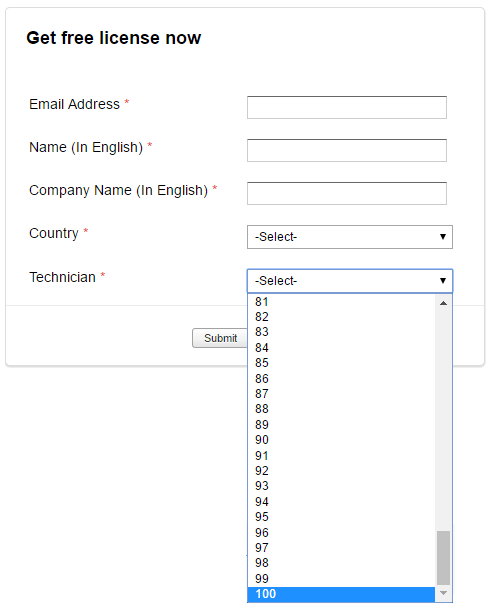Select option 81 in Technician list
491x610 pixels.
click(x=341, y=301)
